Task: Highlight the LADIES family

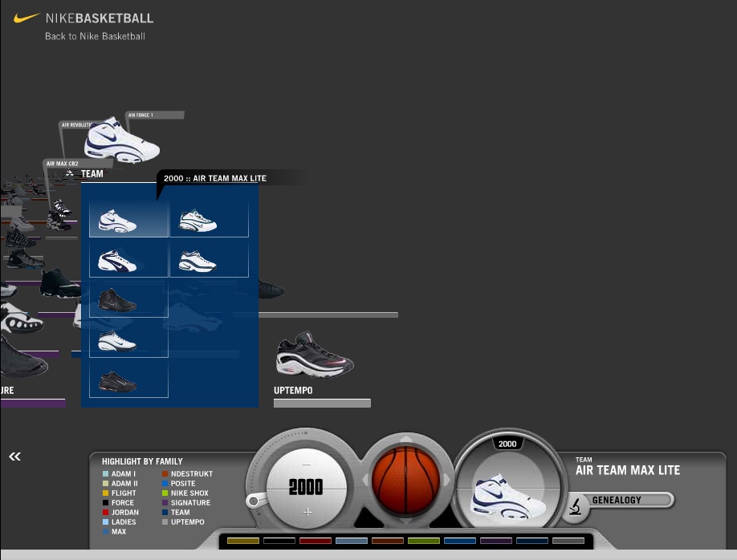Action: point(120,522)
